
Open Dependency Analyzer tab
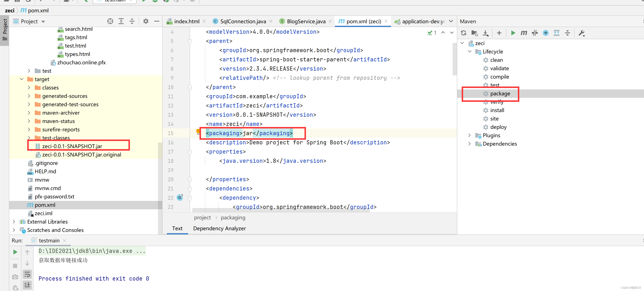(x=219, y=228)
